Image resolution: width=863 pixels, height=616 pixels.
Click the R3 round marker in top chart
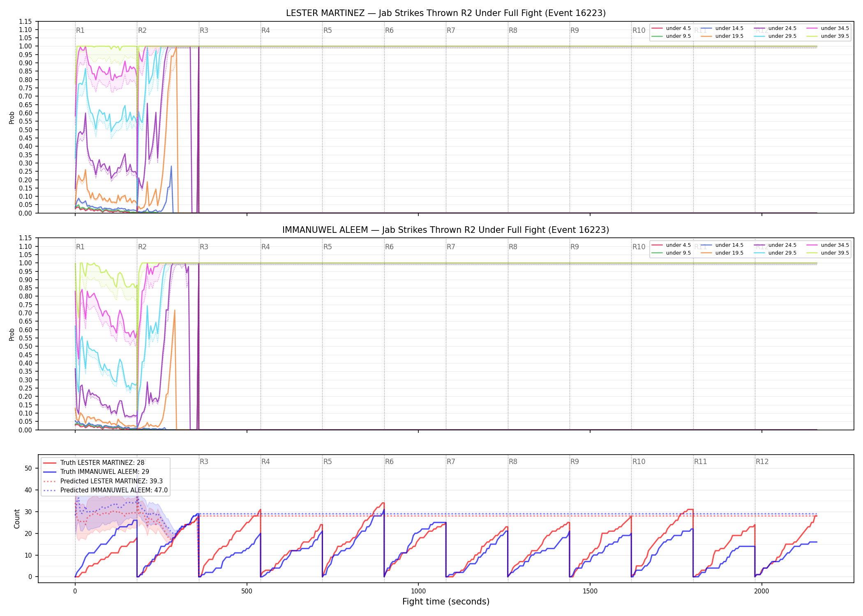(x=204, y=30)
